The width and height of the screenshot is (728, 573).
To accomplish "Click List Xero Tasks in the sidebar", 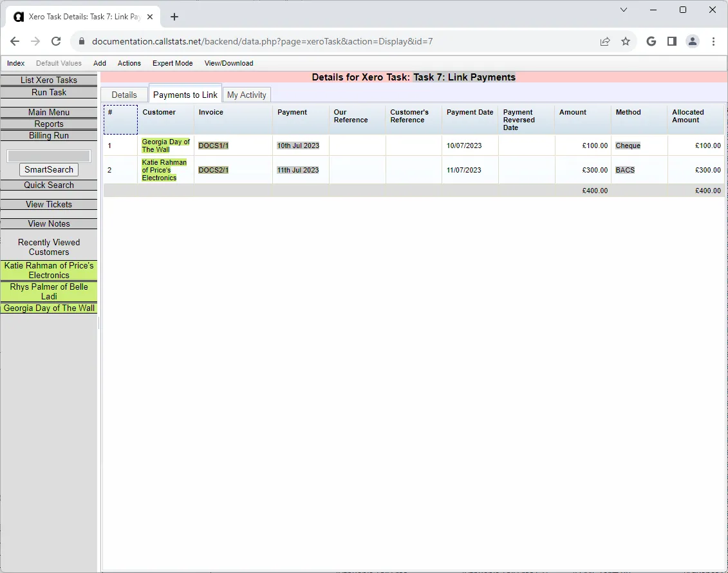I will (x=49, y=80).
